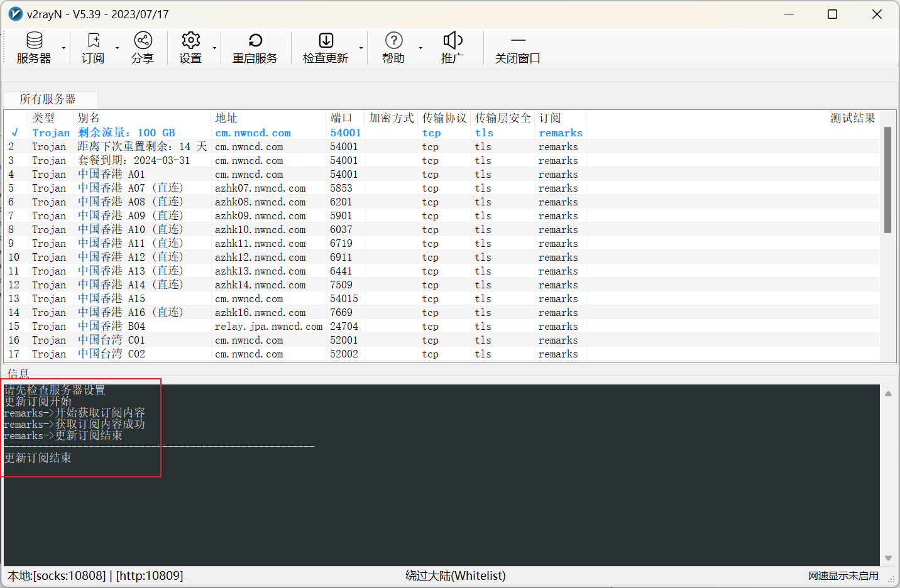Screen dimensions: 900x588
Task: Select the 所有服务器 tab
Action: pos(48,99)
